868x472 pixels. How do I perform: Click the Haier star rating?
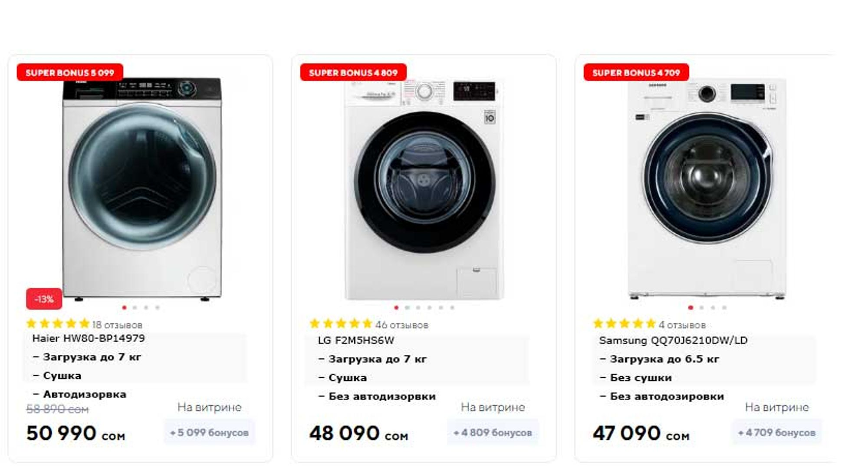point(58,324)
